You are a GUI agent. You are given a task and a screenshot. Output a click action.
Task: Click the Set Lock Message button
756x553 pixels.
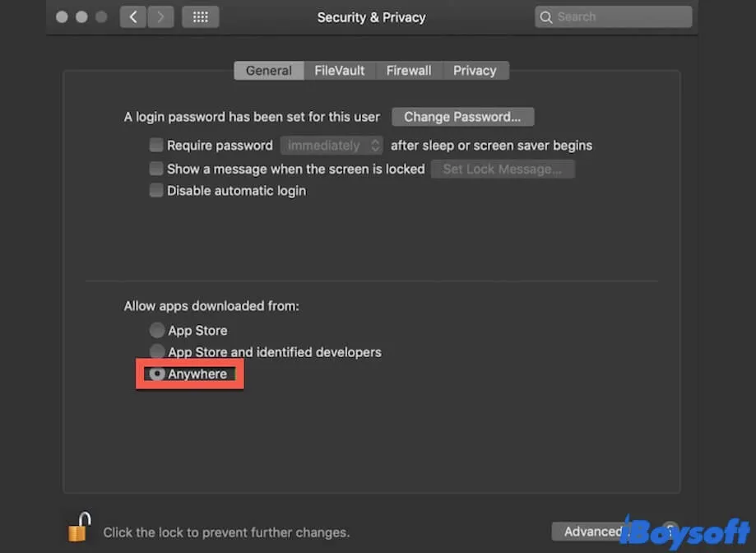pos(502,170)
